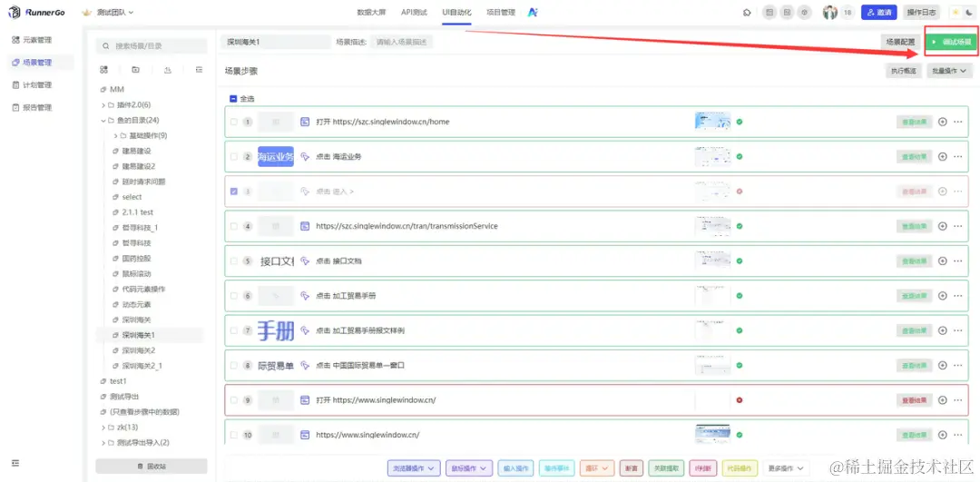The width and height of the screenshot is (980, 482).
Task: Open the 更多操作 dropdown
Action: coord(786,467)
